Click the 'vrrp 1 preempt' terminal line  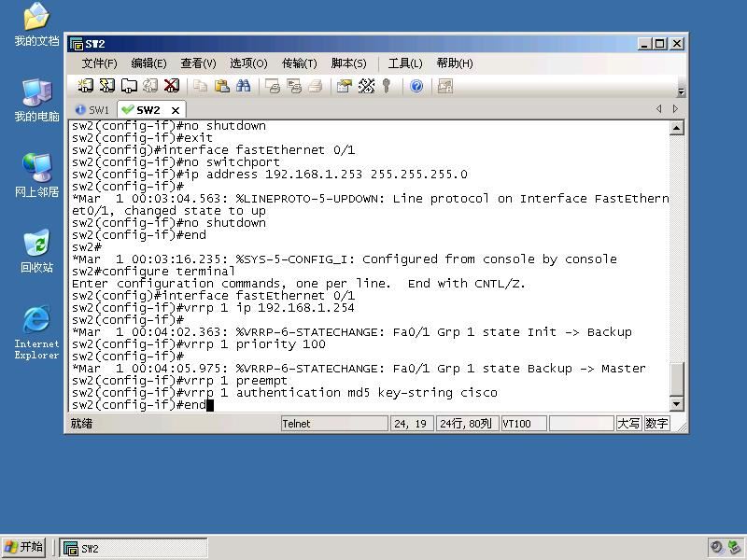tap(179, 381)
